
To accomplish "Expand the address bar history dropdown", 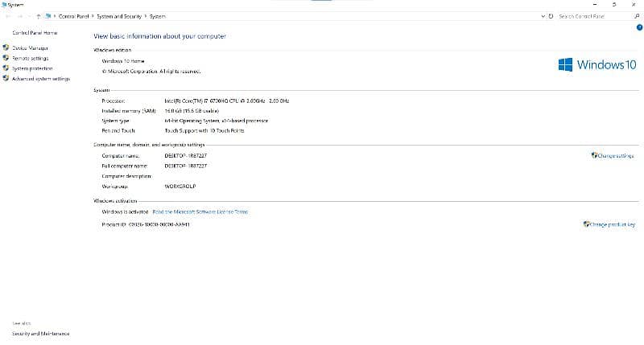I will [x=543, y=16].
